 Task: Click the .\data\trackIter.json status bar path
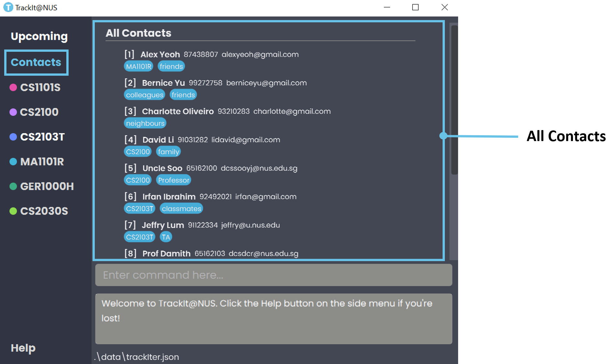tap(137, 357)
